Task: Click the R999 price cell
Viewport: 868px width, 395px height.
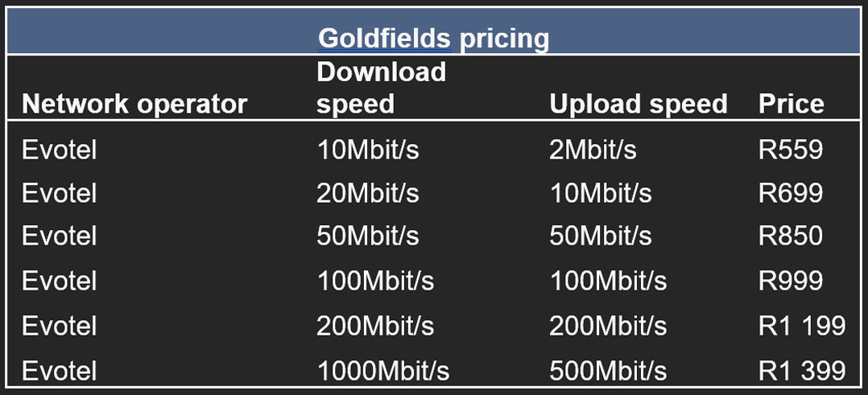Action: (790, 280)
